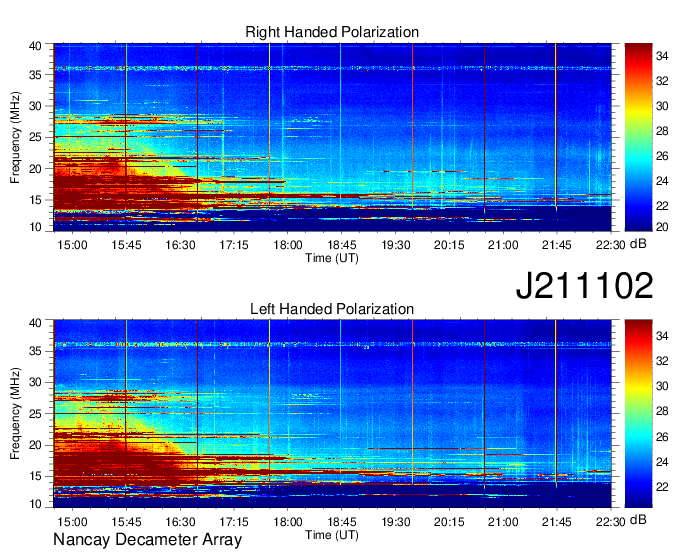Click the 34 dB value on Right Handed colorbar
Screen dimensions: 680x552
(x=662, y=56)
